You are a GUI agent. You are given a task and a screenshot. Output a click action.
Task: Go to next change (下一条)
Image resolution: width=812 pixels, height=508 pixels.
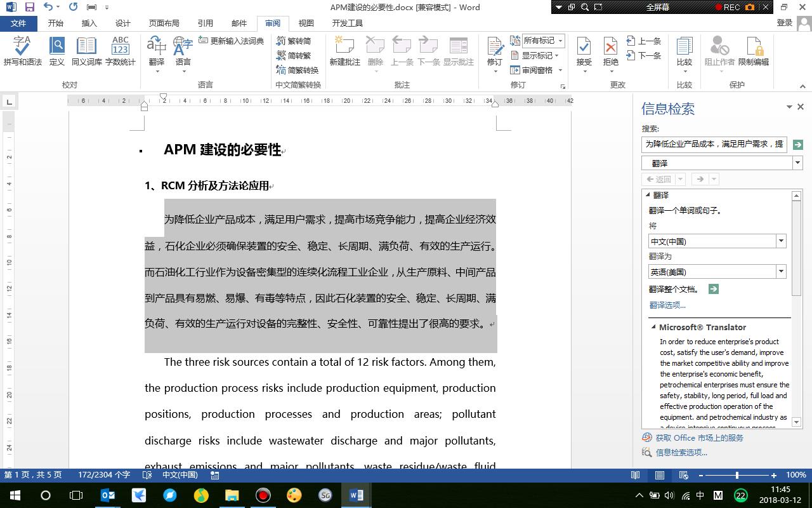pyautogui.click(x=643, y=55)
